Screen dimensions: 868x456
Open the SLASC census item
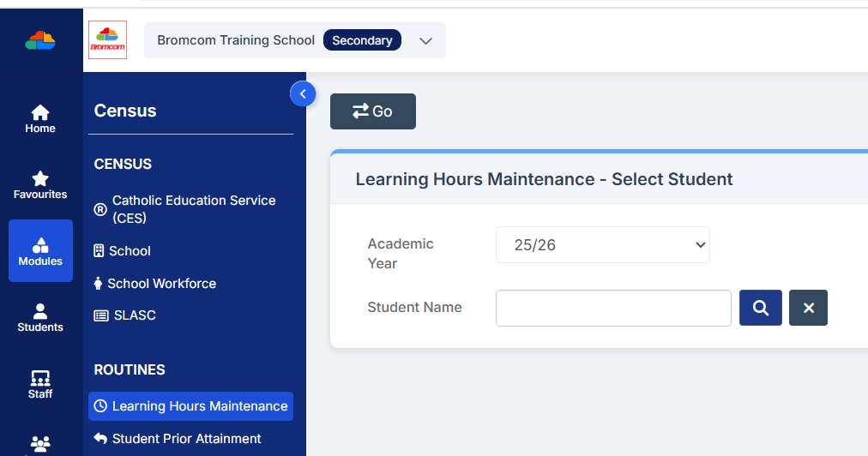click(x=134, y=315)
